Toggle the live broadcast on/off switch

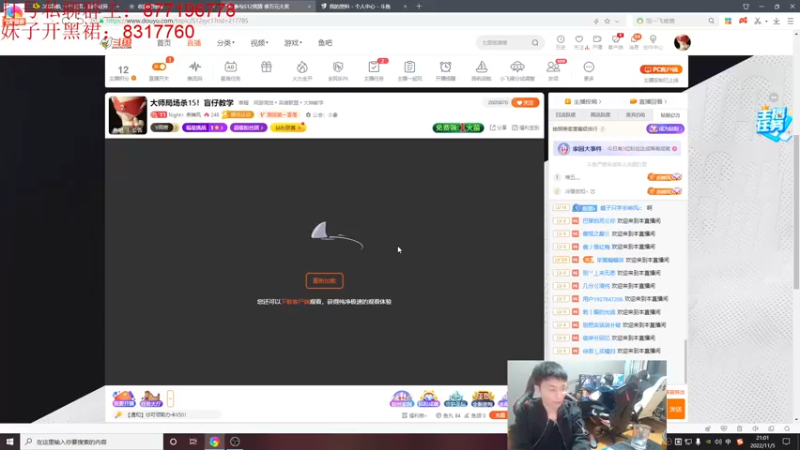coord(159,67)
